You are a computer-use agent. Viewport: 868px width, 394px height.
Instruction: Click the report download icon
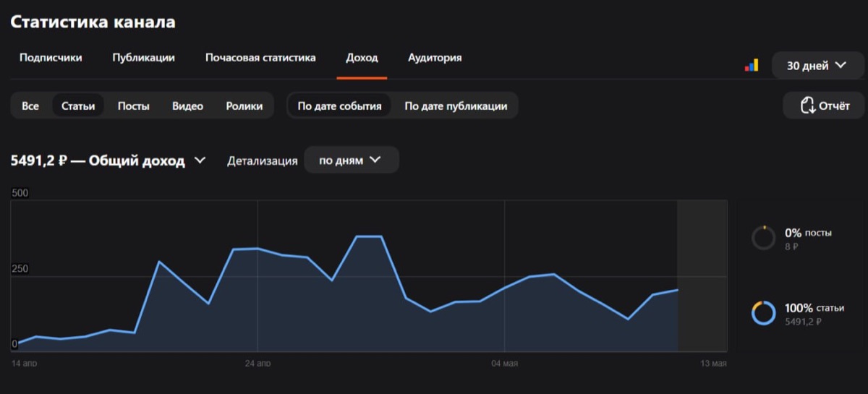pyautogui.click(x=808, y=106)
